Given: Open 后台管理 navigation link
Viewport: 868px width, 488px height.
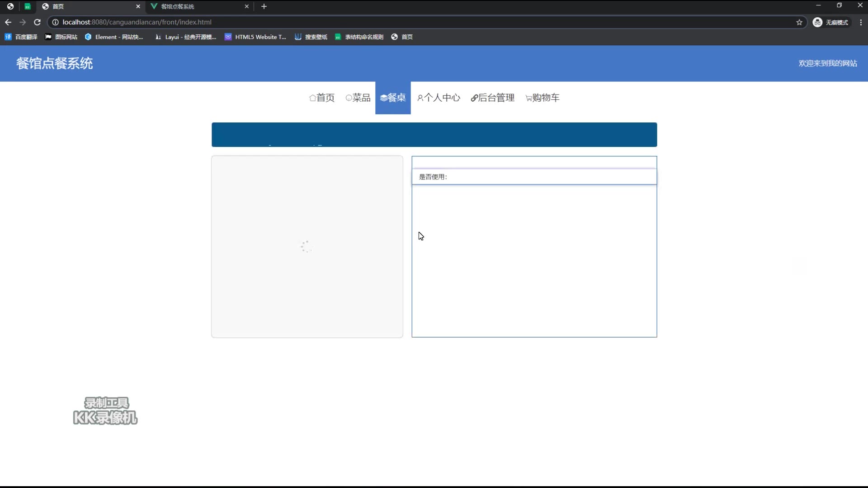Looking at the screenshot, I should 493,98.
